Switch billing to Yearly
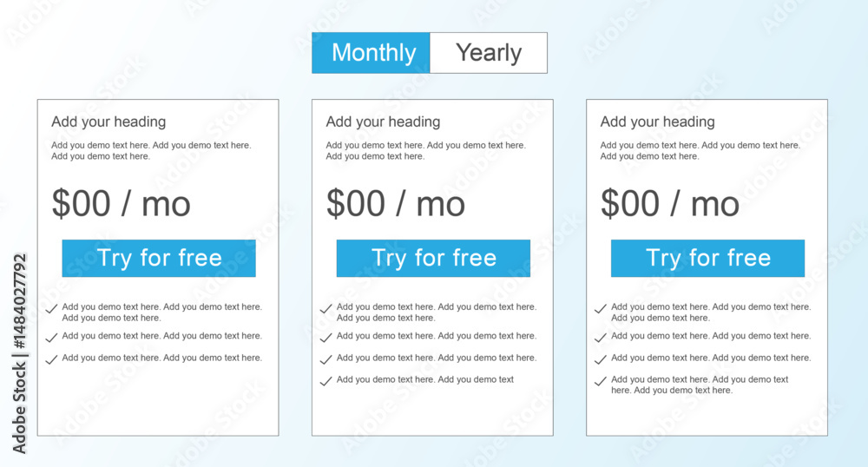 [489, 53]
